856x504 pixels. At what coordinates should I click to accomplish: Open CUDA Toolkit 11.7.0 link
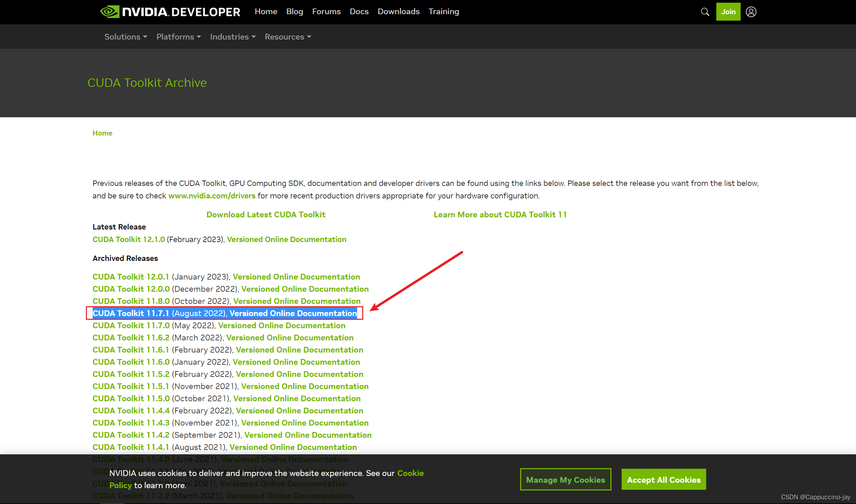coord(131,326)
